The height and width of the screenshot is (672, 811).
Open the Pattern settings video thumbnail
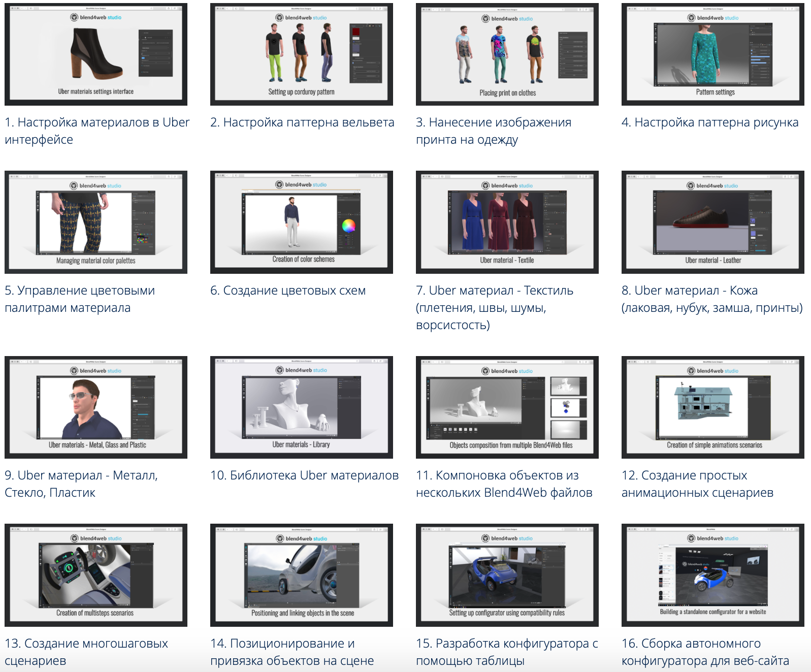coord(713,54)
